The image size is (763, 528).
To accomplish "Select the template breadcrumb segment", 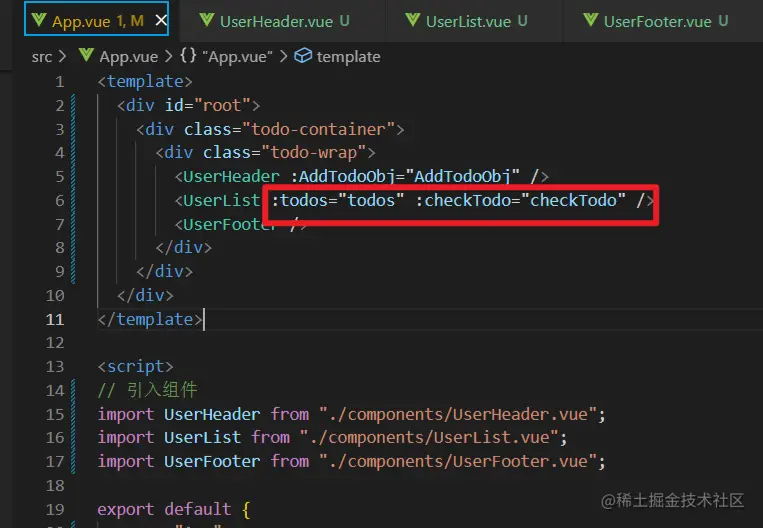I will pyautogui.click(x=348, y=57).
